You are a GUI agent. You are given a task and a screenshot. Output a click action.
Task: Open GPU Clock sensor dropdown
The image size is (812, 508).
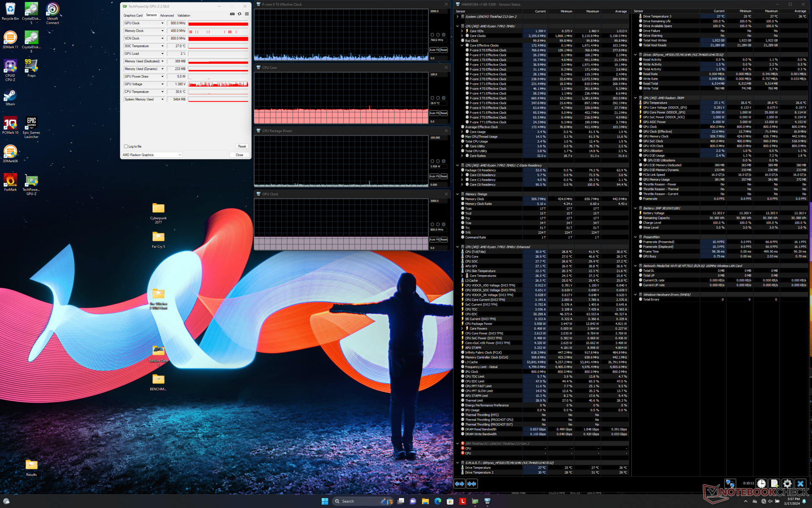click(162, 23)
